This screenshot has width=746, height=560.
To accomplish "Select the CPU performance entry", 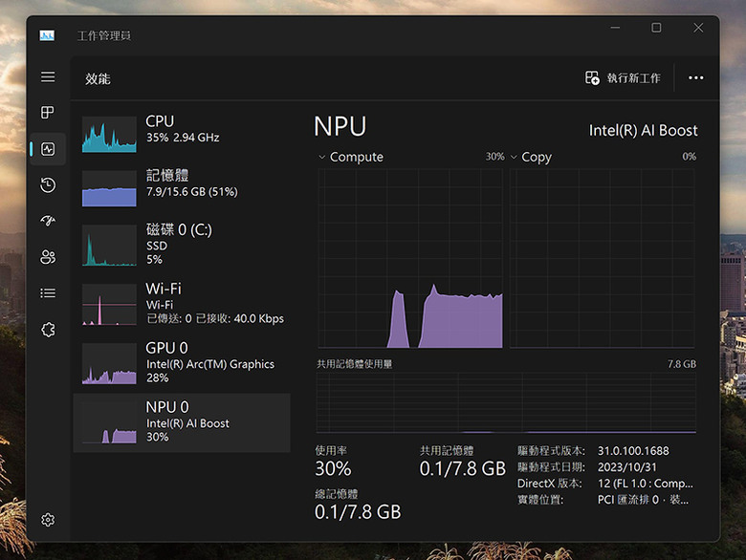I will tap(182, 135).
